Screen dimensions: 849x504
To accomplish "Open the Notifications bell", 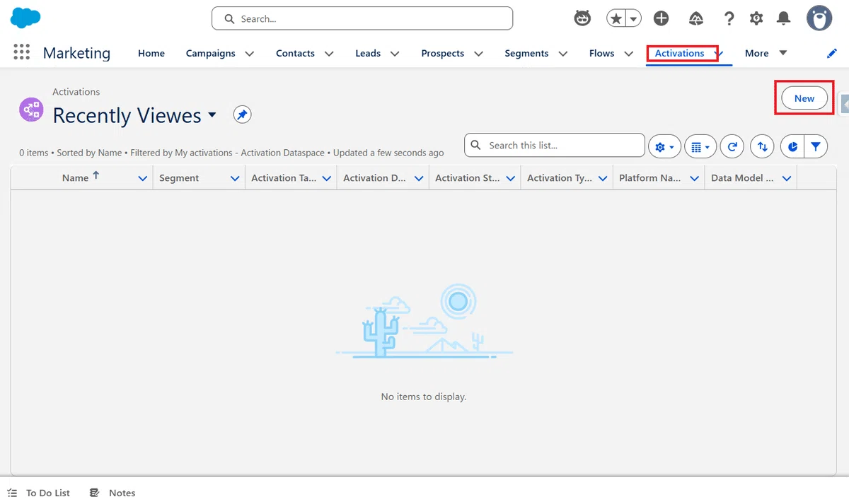I will click(783, 19).
